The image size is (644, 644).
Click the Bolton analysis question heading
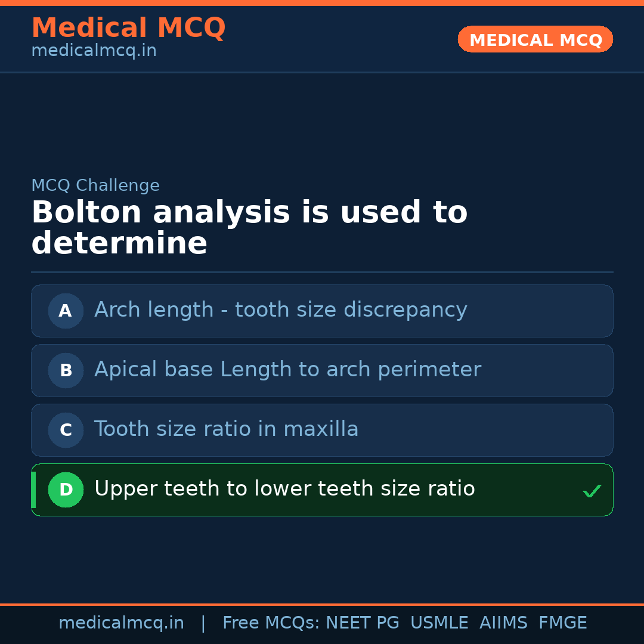click(x=249, y=228)
